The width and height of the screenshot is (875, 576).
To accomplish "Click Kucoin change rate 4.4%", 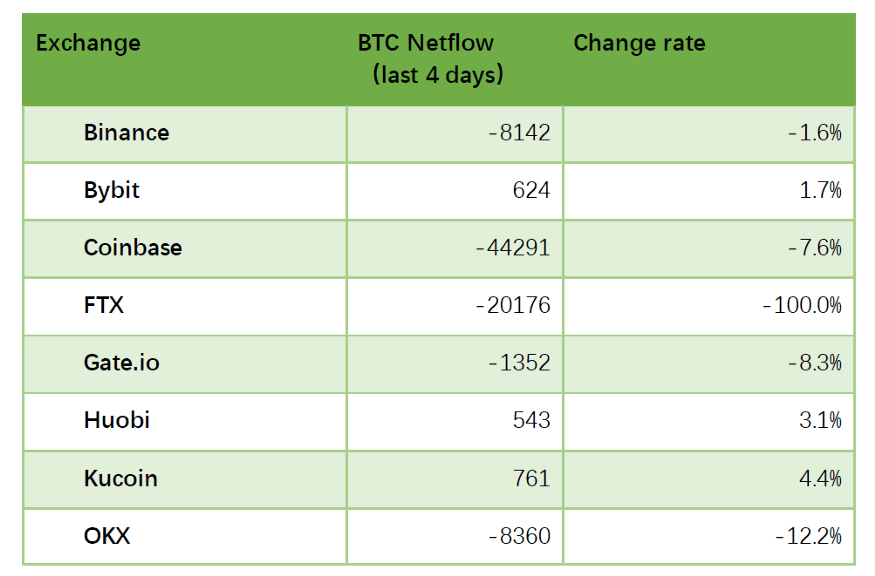I will click(821, 478).
